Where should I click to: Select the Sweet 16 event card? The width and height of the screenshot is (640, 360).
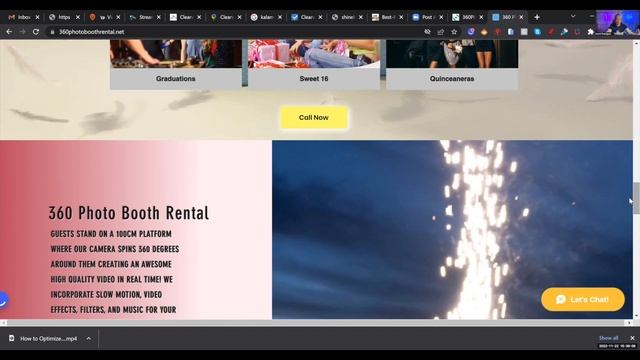(x=313, y=64)
